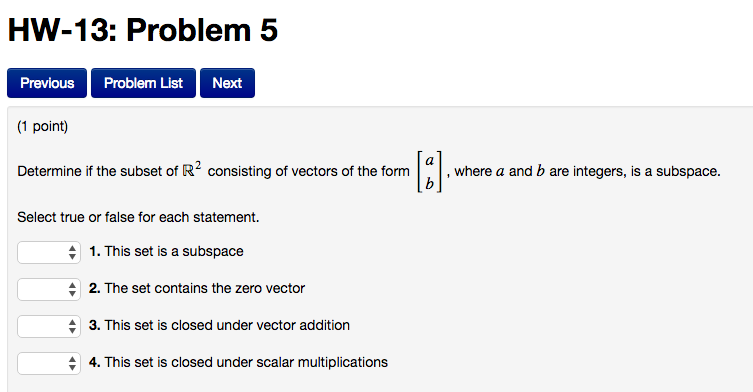Click the up-down arrows on statement 1 selector
The width and height of the screenshot is (753, 392).
coord(72,252)
